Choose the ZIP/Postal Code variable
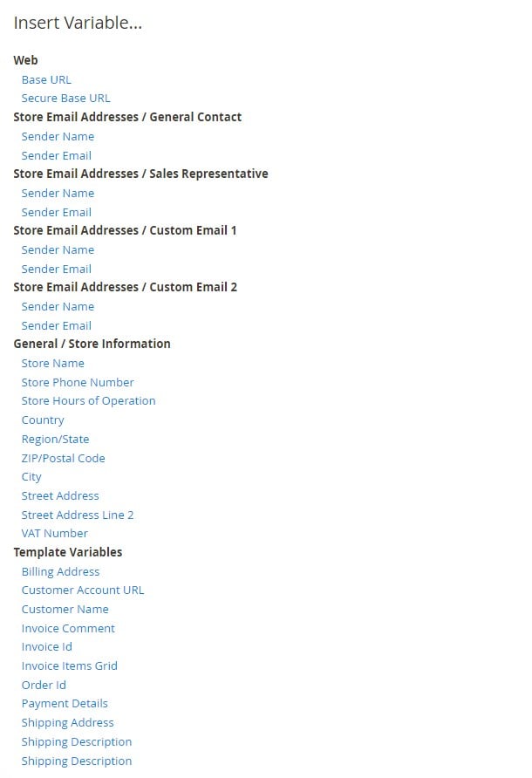This screenshot has width=532, height=778. click(x=63, y=459)
